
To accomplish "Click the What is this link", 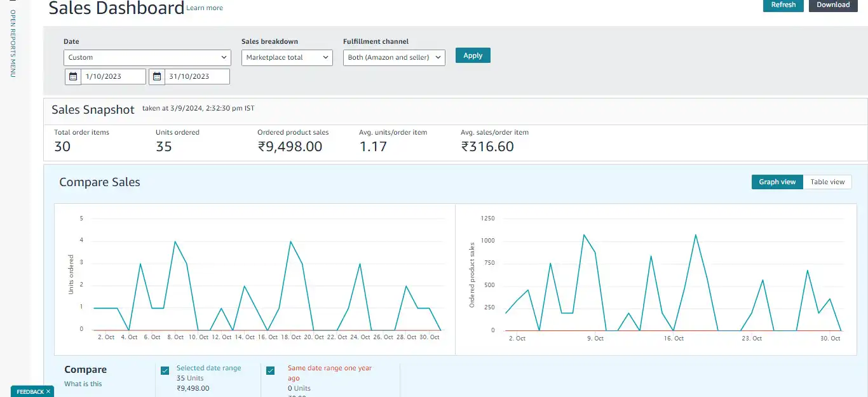I will 83,384.
